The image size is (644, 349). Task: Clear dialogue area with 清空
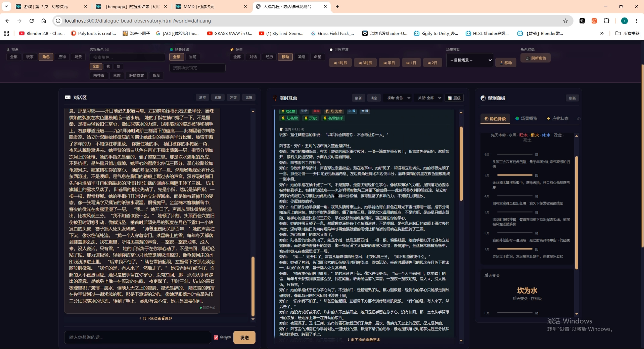point(202,98)
